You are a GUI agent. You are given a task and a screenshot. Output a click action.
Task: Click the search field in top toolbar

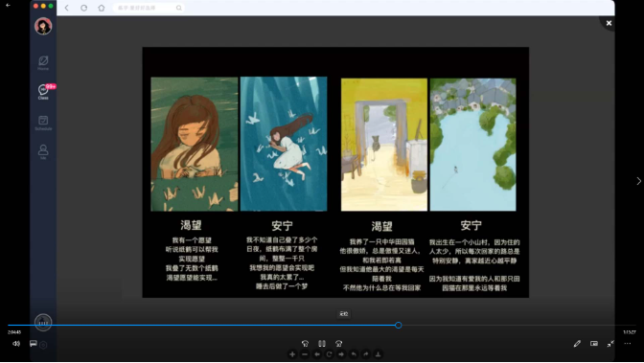coord(149,8)
